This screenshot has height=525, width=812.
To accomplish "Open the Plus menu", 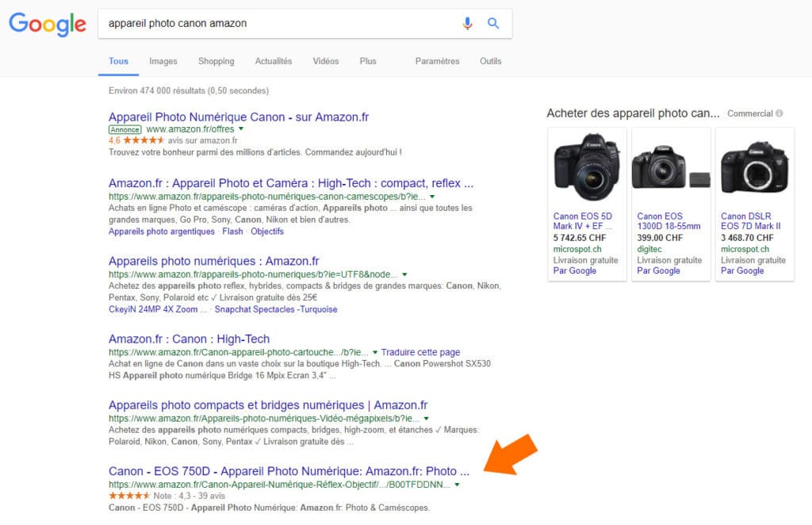I will (x=368, y=61).
